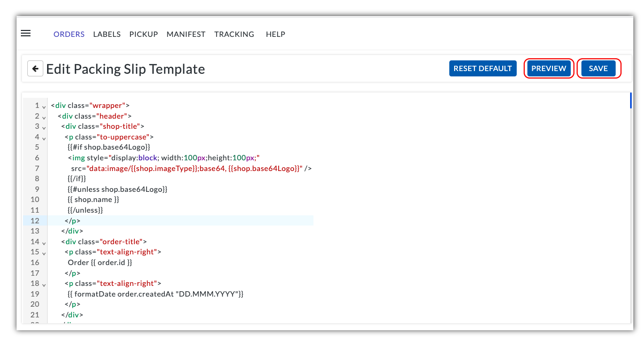The image size is (644, 342).
Task: Place cursor on the shop.name line
Action: coord(97,200)
